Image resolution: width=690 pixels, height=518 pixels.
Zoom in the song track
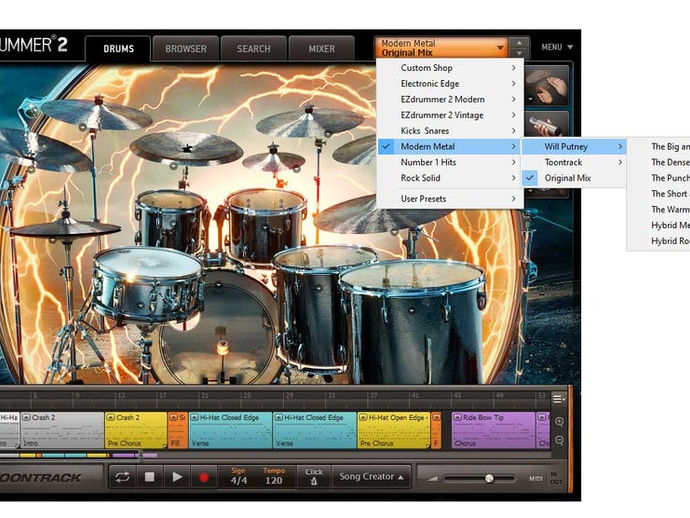click(559, 422)
